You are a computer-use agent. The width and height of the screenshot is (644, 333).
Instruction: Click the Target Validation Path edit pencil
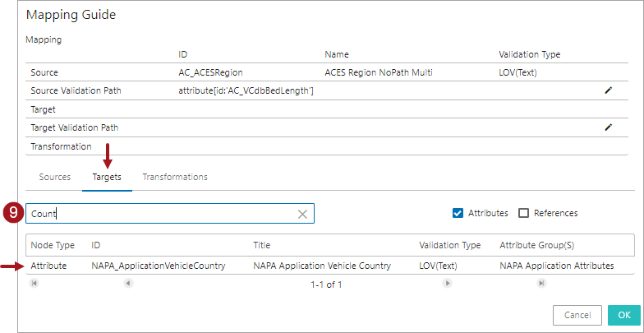tap(608, 127)
